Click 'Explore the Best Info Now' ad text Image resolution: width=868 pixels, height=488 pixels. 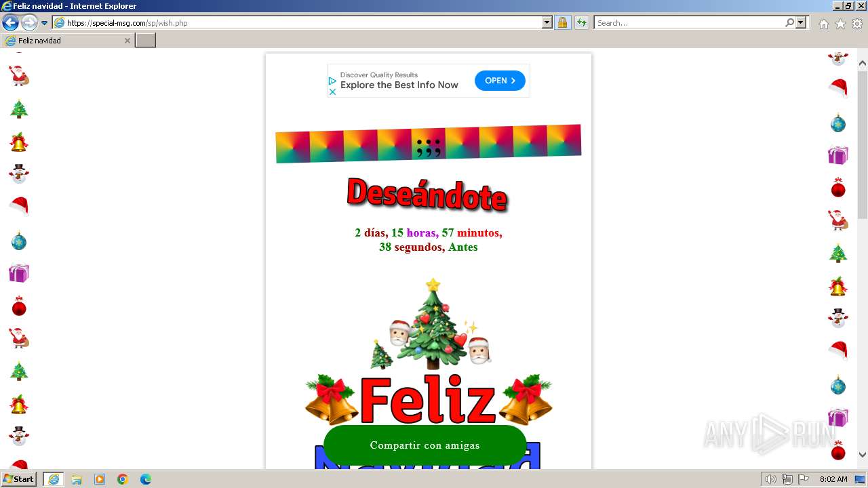(399, 85)
